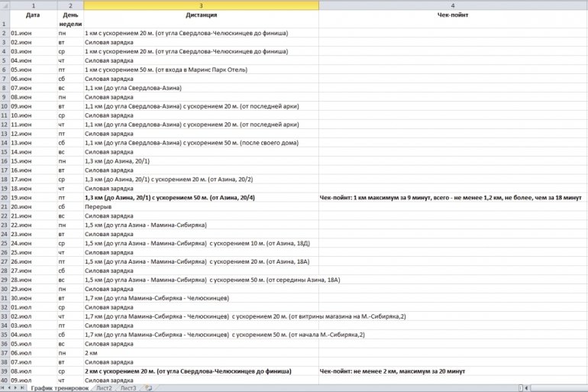Select column 2 by its header
Viewport: 588px width, 392px height.
[69, 5]
